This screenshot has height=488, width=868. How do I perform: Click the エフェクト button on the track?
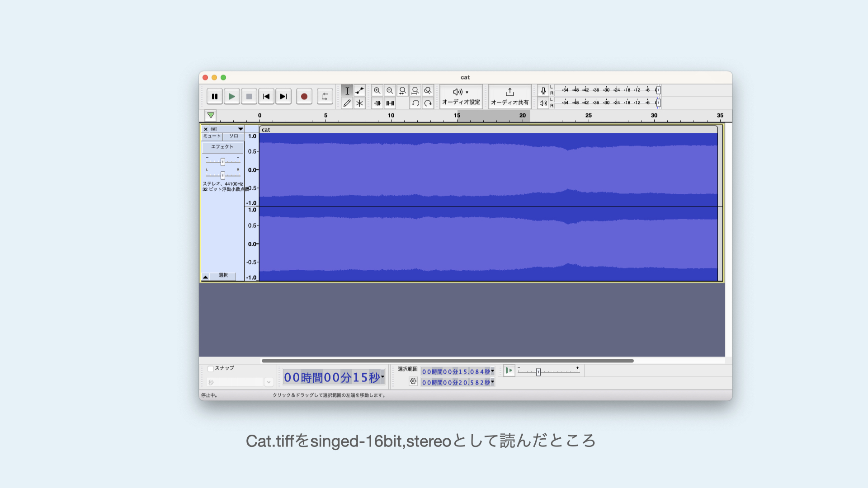(x=222, y=147)
